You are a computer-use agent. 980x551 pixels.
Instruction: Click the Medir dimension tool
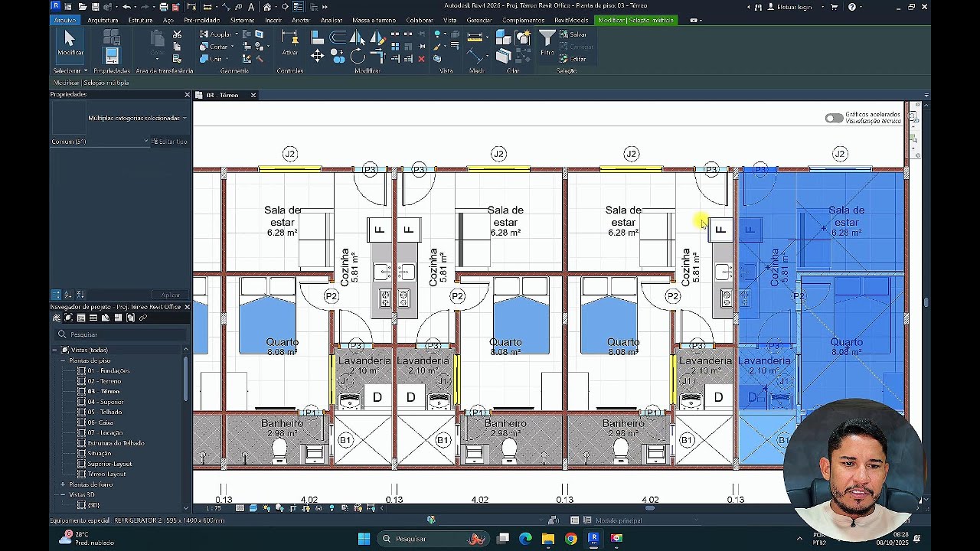coord(475,36)
